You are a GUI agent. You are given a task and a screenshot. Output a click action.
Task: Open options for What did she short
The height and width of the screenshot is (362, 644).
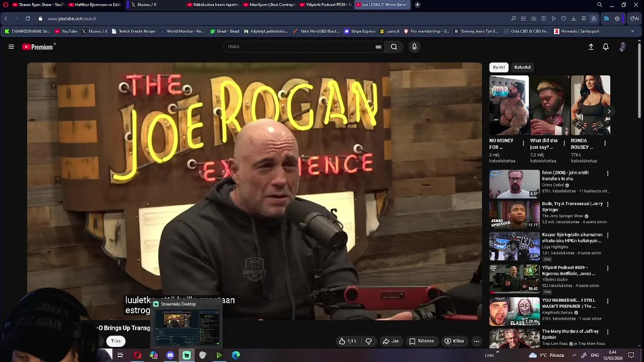pyautogui.click(x=564, y=144)
